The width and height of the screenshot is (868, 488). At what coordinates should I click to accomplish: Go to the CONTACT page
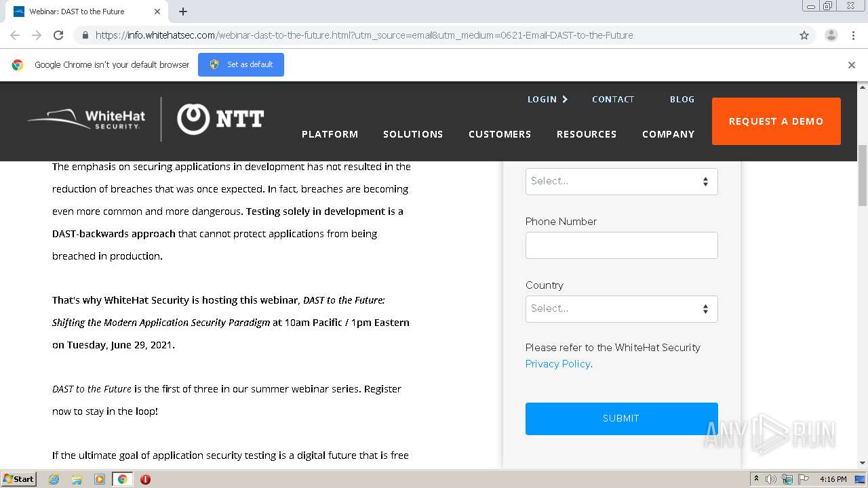pyautogui.click(x=613, y=99)
